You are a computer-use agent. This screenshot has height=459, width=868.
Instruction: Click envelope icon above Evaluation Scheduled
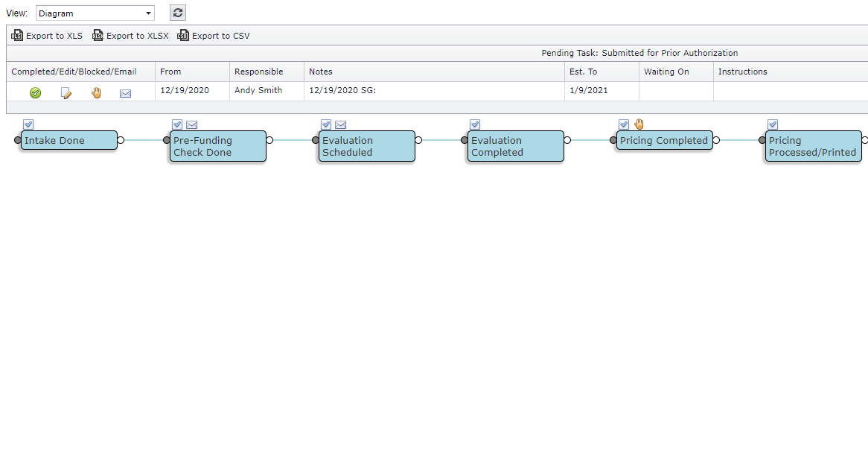[x=340, y=124]
